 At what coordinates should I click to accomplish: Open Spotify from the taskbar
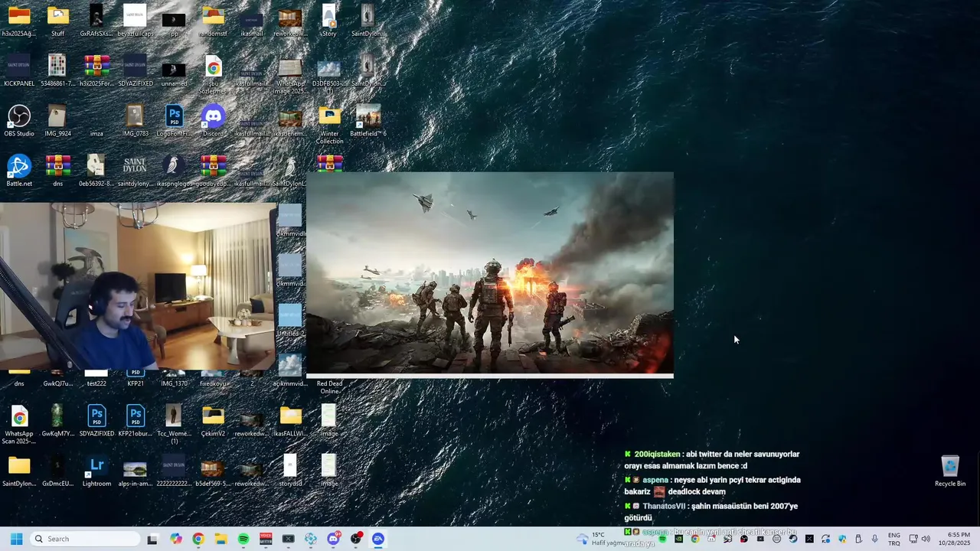[243, 539]
